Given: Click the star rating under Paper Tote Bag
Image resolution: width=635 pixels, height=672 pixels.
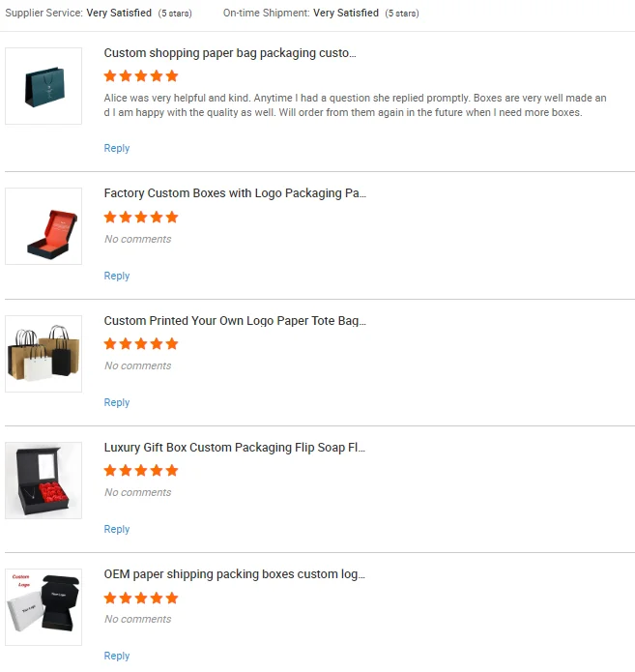Looking at the screenshot, I should click(x=141, y=344).
